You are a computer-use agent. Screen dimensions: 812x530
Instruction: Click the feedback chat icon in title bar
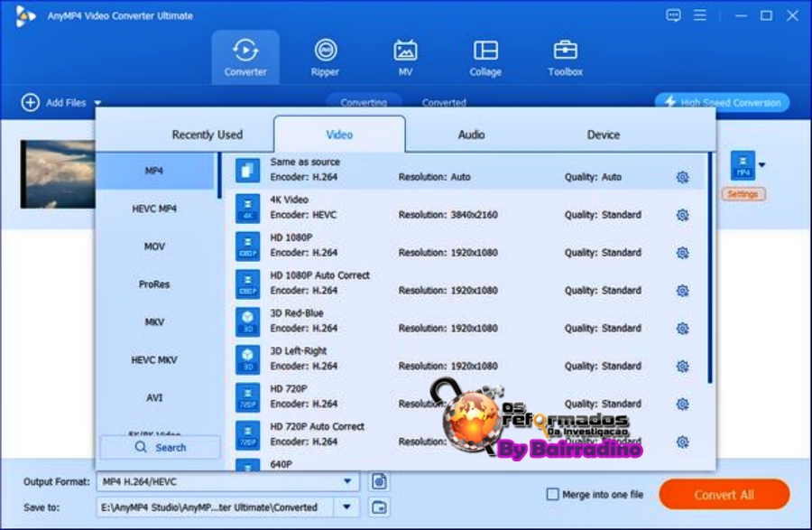(x=673, y=15)
